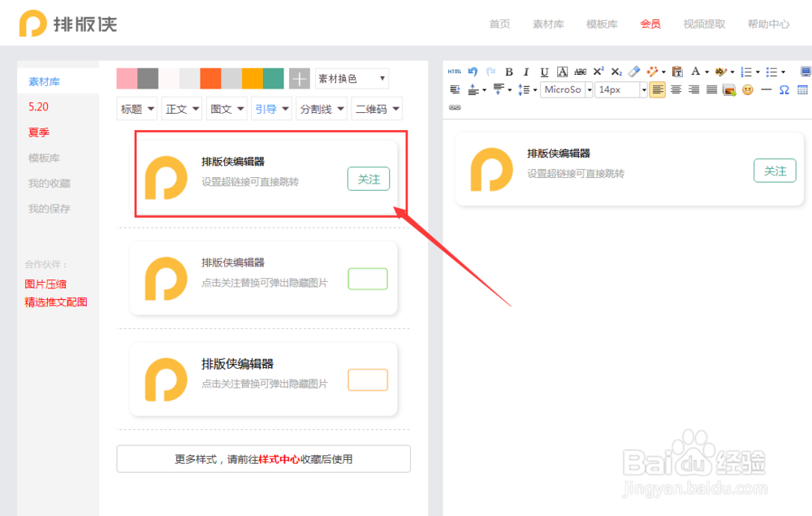812x516 pixels.
Task: Insert a numbered list
Action: [x=746, y=72]
